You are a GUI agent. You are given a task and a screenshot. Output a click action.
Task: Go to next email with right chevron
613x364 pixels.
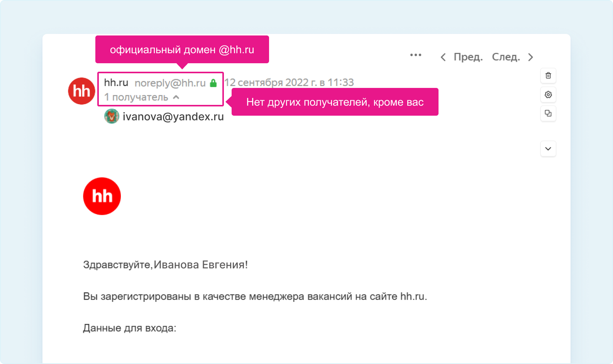(x=531, y=57)
